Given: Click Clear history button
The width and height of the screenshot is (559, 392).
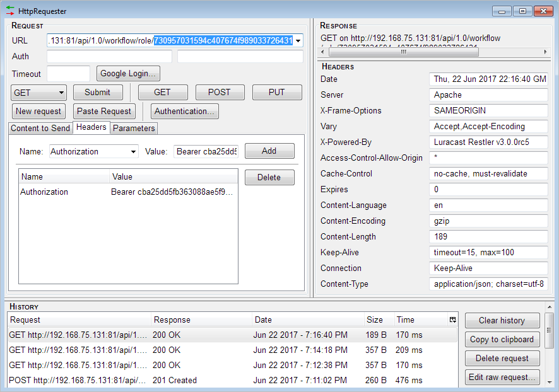Looking at the screenshot, I should pyautogui.click(x=502, y=320).
